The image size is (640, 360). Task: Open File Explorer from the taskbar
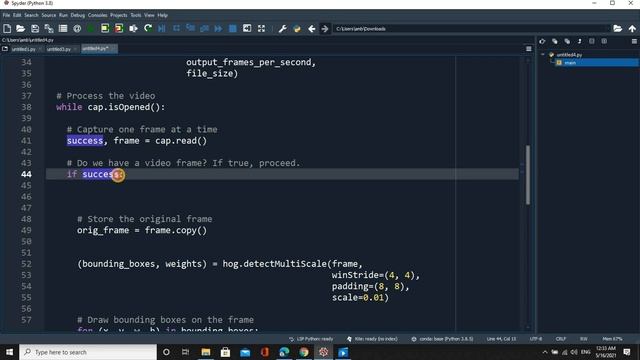tap(206, 352)
